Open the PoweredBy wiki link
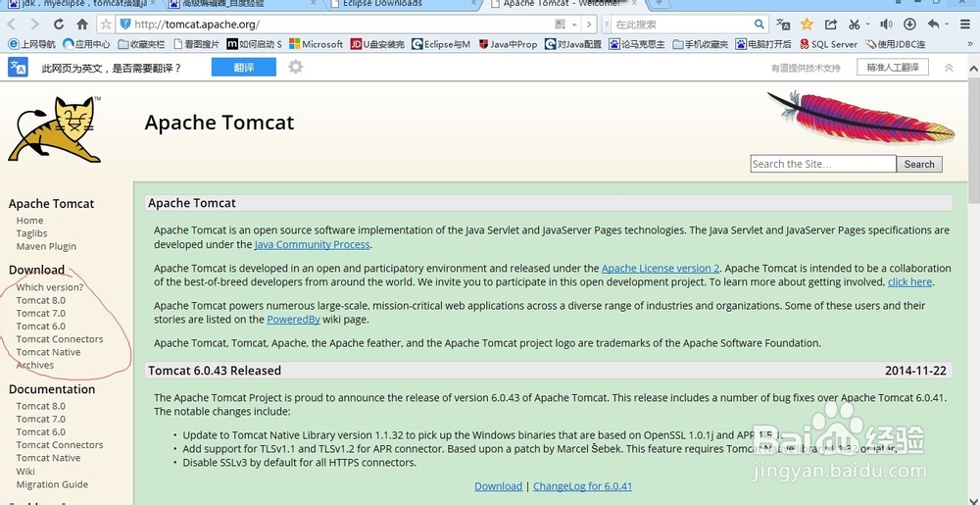The width and height of the screenshot is (980, 505). click(293, 320)
